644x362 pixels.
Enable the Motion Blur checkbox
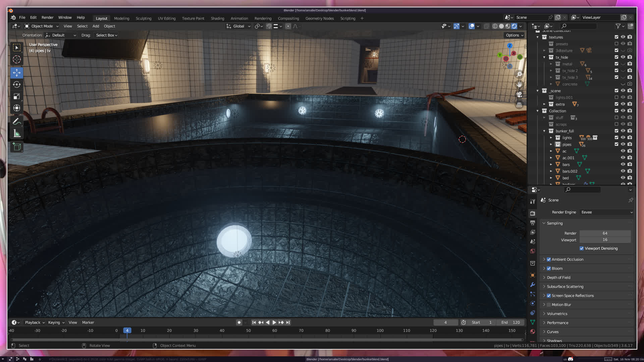coord(549,305)
